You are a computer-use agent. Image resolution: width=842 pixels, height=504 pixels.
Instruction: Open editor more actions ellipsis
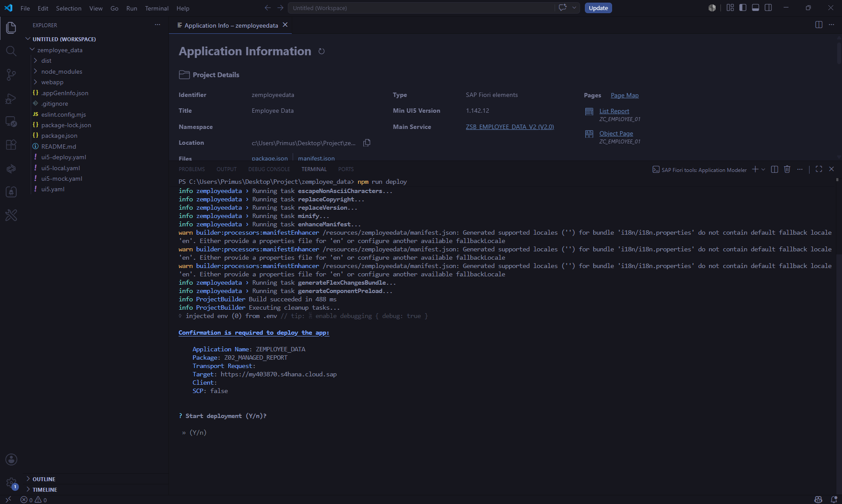pyautogui.click(x=831, y=25)
